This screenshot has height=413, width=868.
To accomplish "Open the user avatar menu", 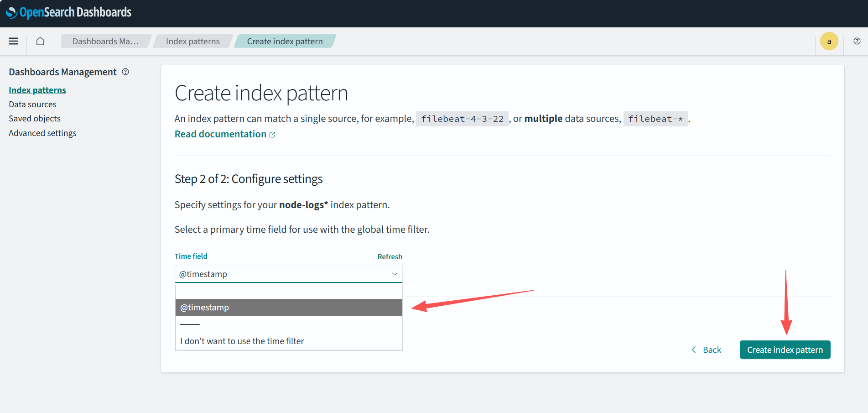I will pos(829,41).
